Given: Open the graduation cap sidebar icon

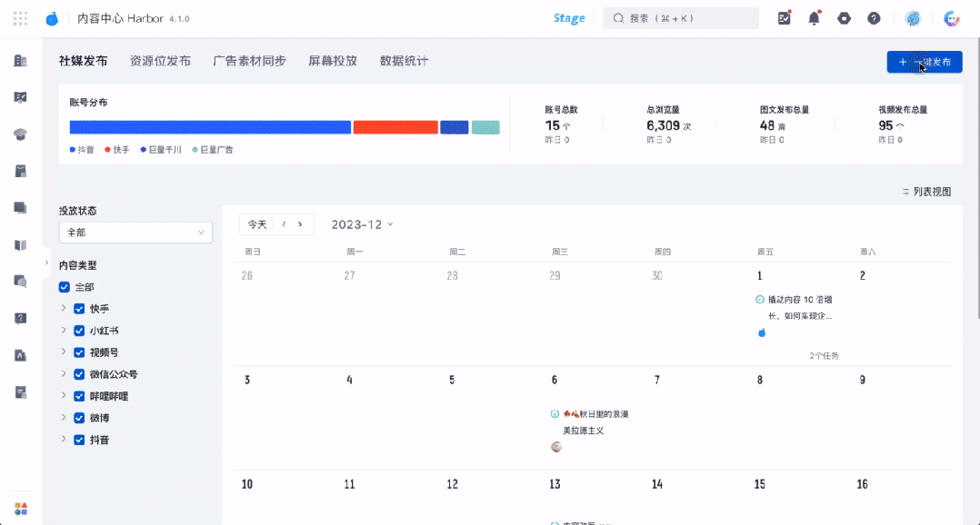Looking at the screenshot, I should click(20, 134).
